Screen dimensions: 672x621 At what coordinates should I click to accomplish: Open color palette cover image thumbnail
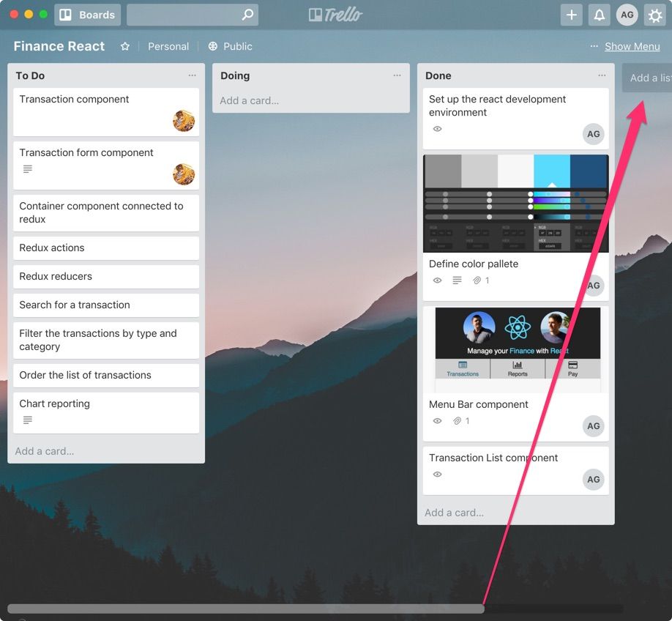pos(515,204)
